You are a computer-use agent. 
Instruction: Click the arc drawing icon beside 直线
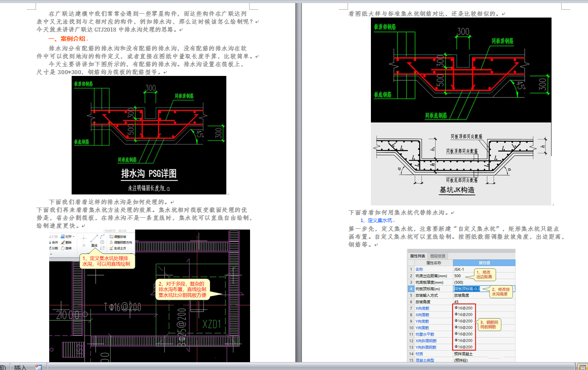point(102,237)
